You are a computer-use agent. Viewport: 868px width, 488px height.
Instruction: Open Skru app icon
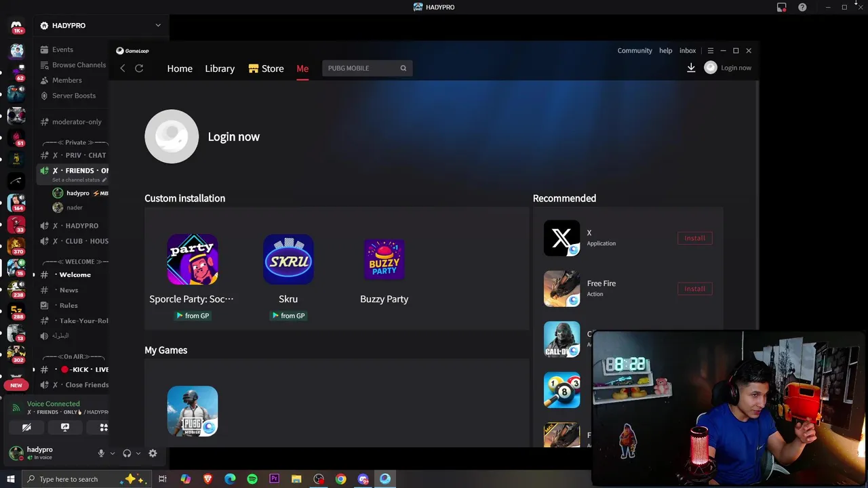tap(288, 259)
